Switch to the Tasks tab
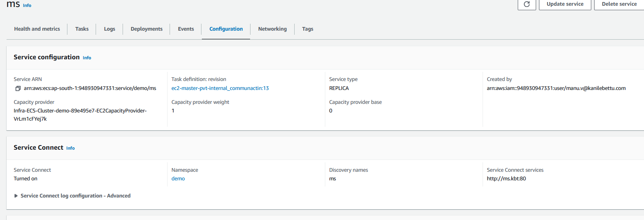Screen dimensions: 644x220 (x=82, y=29)
